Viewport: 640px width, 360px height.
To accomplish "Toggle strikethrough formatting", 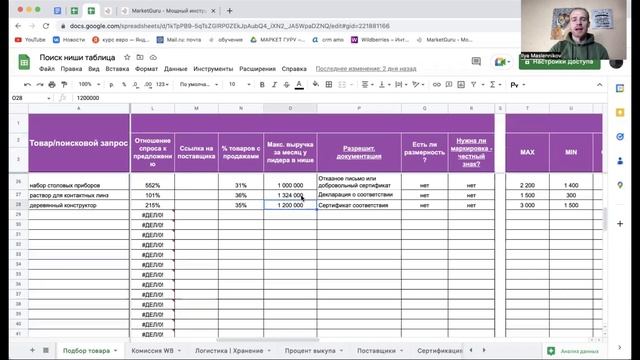I will pos(287,84).
